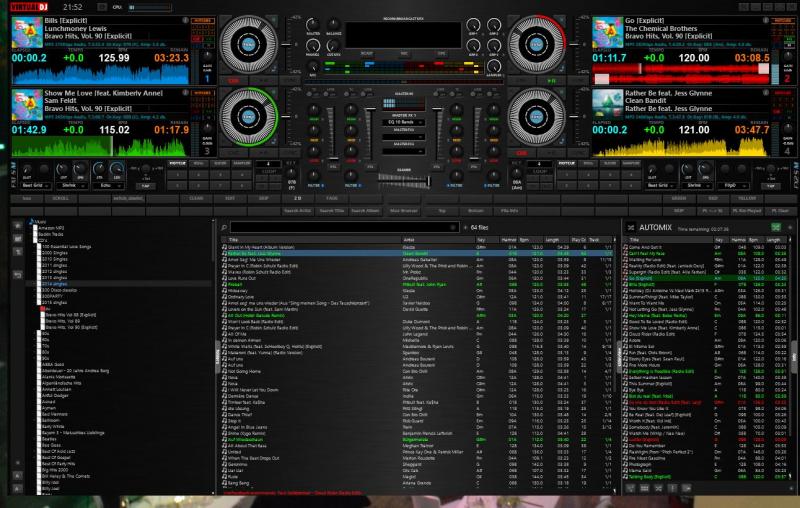The width and height of the screenshot is (800, 508).
Task: Click the left deck TAP button
Action: pyautogui.click(x=146, y=186)
